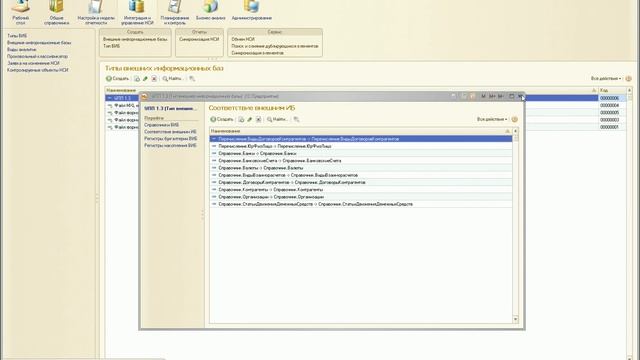Select УПП 1.3 row in main list
The height and width of the screenshot is (360, 640).
click(352, 98)
